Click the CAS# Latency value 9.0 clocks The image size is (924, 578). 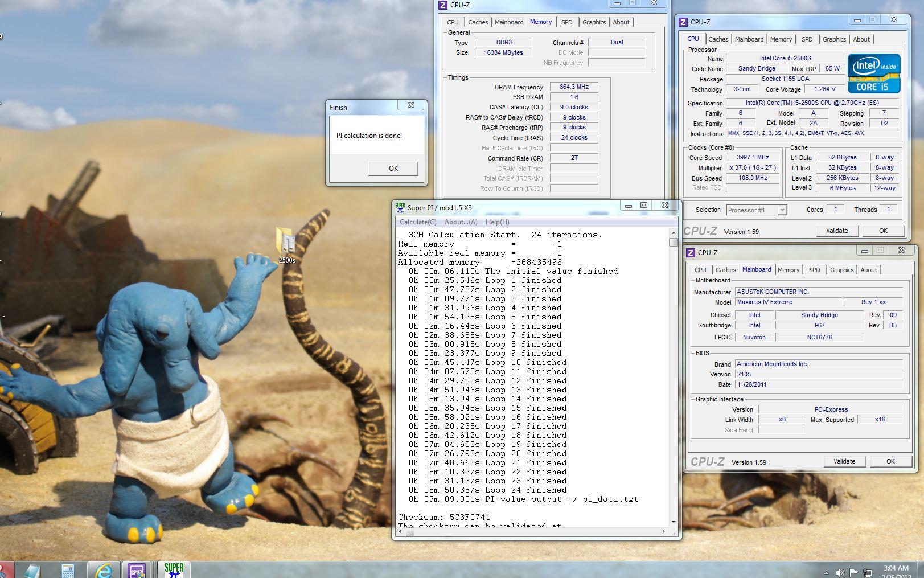pos(574,107)
